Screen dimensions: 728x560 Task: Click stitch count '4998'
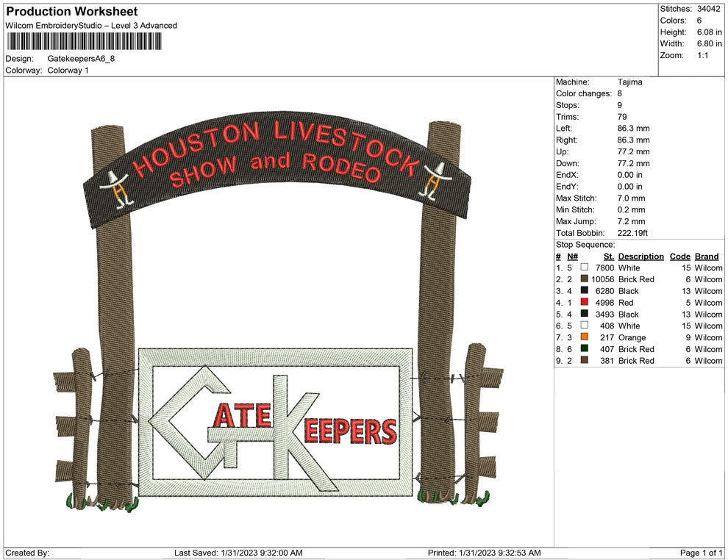[x=604, y=303]
